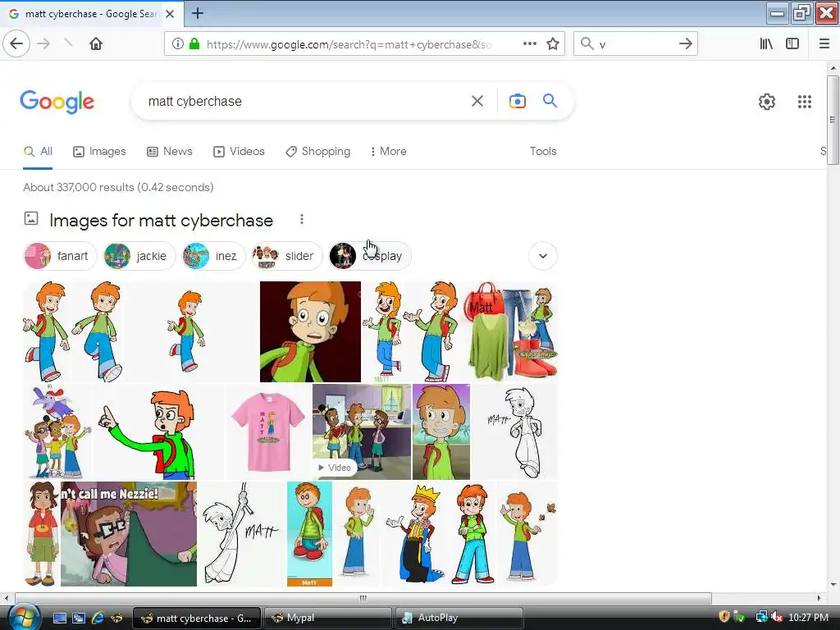Click the security shield tray icon

click(x=724, y=617)
